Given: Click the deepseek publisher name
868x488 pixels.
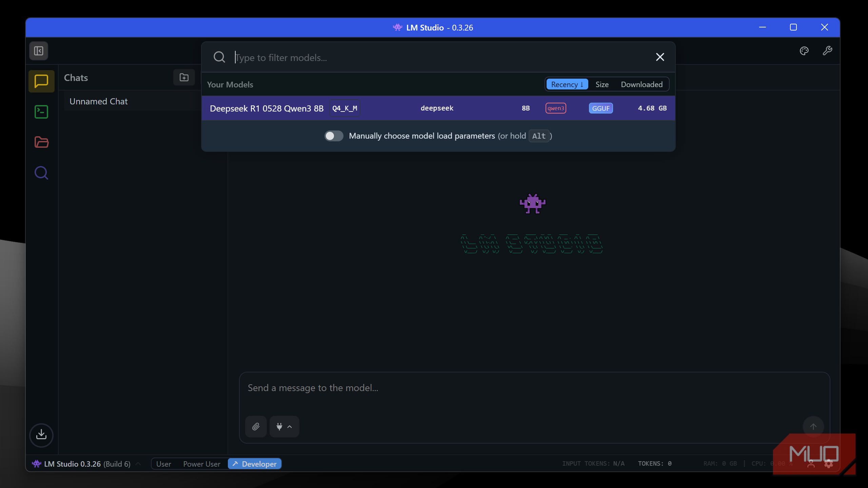Looking at the screenshot, I should click(x=437, y=108).
